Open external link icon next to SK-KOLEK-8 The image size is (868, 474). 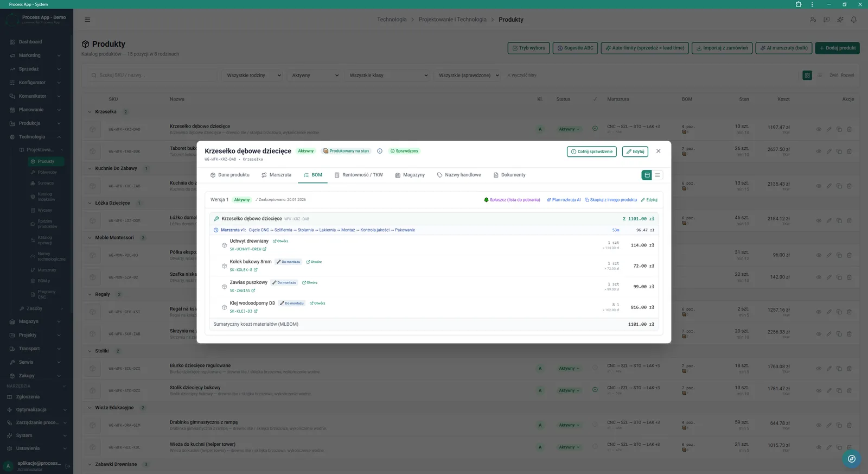tap(256, 270)
